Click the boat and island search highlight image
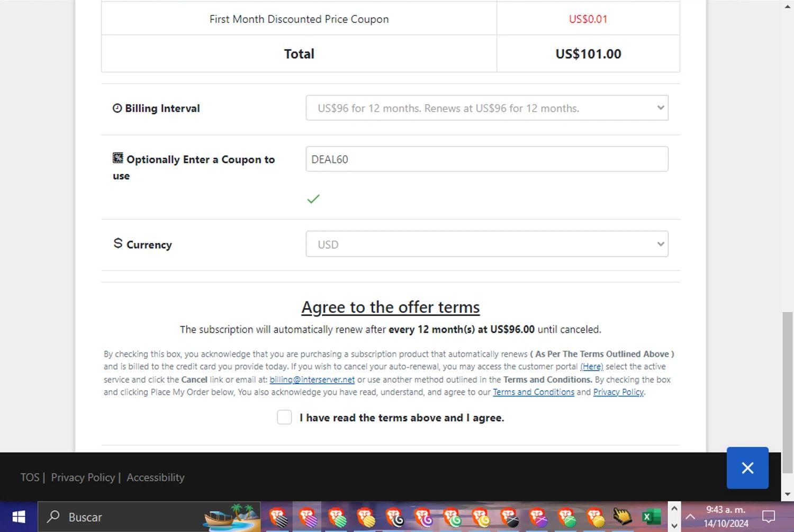The image size is (794, 532). (231, 517)
